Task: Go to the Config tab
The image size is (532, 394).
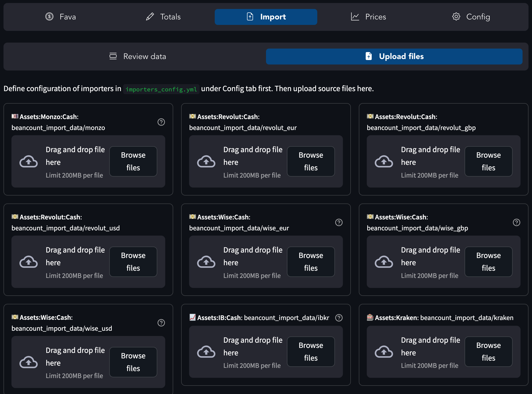Action: (x=471, y=17)
